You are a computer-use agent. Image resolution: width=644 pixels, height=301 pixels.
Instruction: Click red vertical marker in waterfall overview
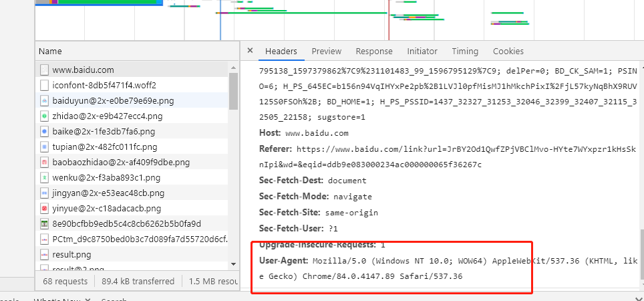(389, 20)
